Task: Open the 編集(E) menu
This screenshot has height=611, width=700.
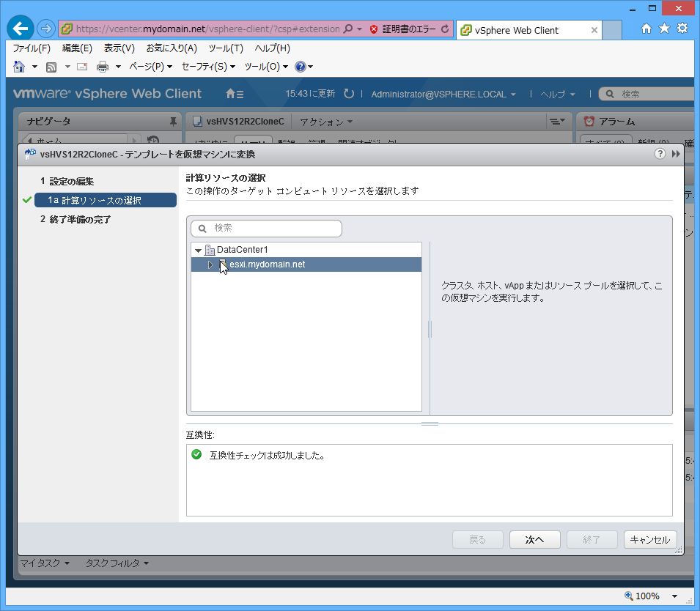Action: click(x=77, y=48)
